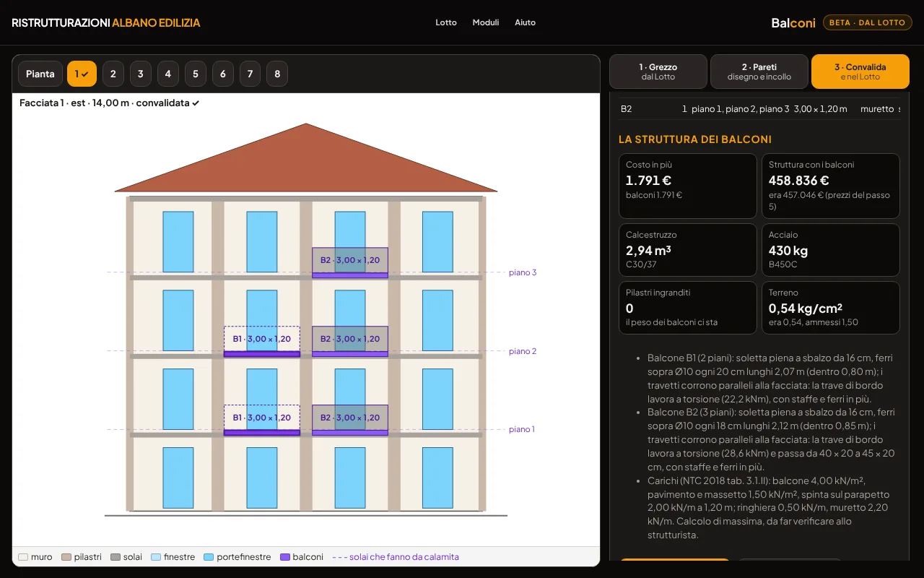Click the Acciaio 430 kg card
This screenshot has height=578, width=924.
831,250
